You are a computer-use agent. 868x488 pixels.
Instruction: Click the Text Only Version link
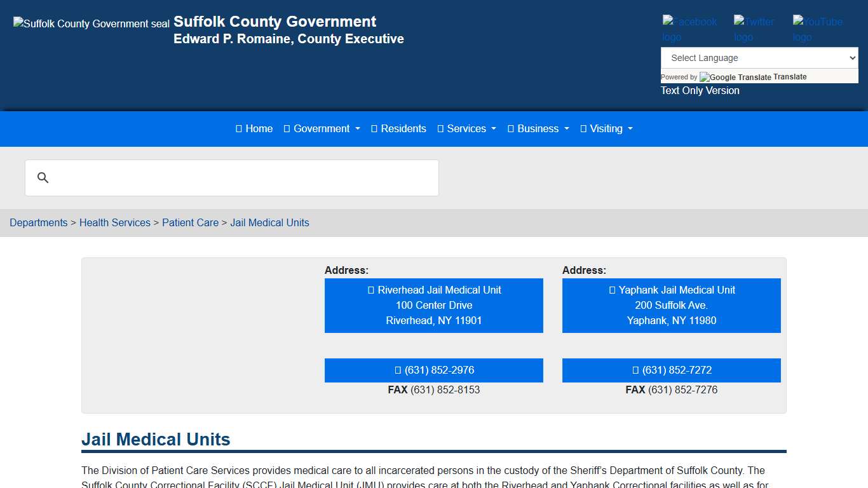[700, 91]
